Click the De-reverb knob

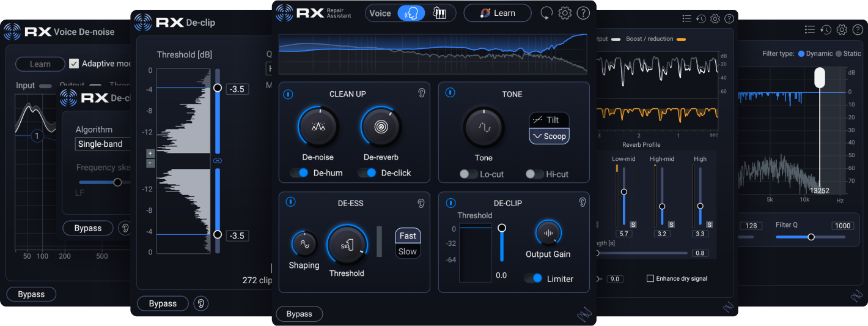coord(381,127)
